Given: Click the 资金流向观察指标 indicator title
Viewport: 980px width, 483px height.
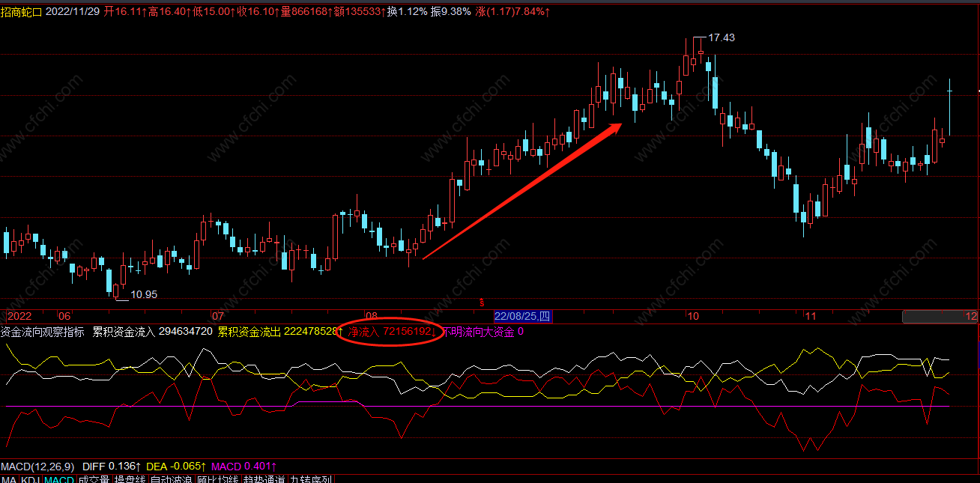Looking at the screenshot, I should coord(43,332).
